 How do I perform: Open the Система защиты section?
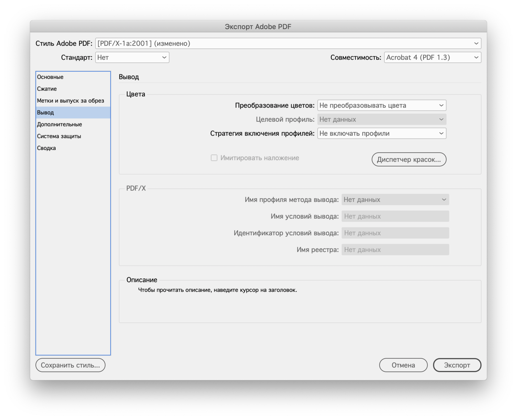click(x=73, y=136)
